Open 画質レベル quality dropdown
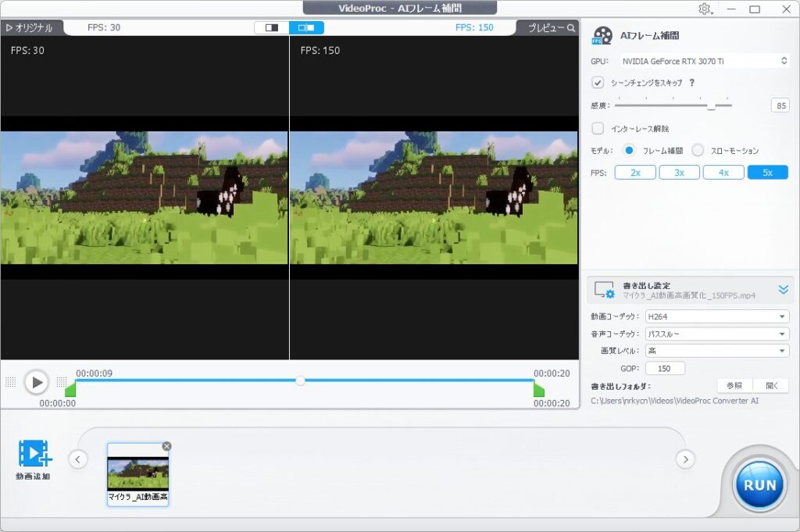Viewport: 800px width, 532px height. (717, 351)
